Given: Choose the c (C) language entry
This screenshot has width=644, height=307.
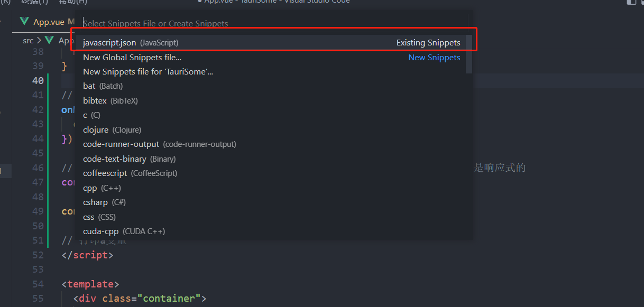Looking at the screenshot, I should coord(272,115).
